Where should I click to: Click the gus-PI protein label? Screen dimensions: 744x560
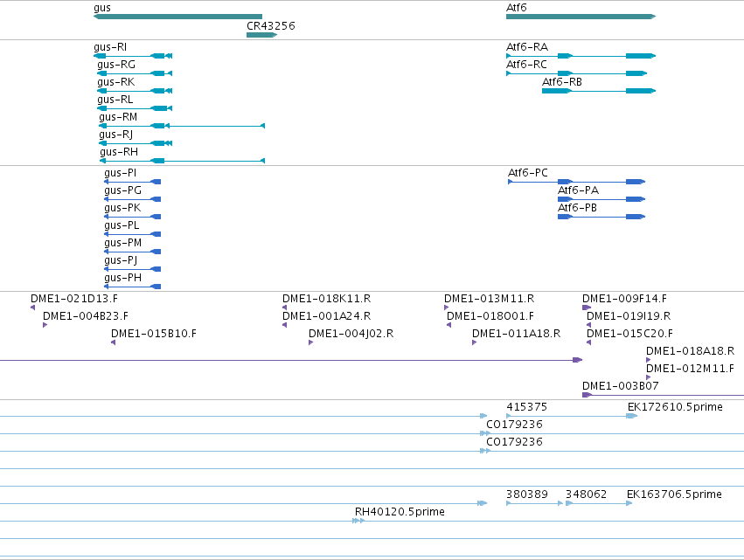[120, 173]
